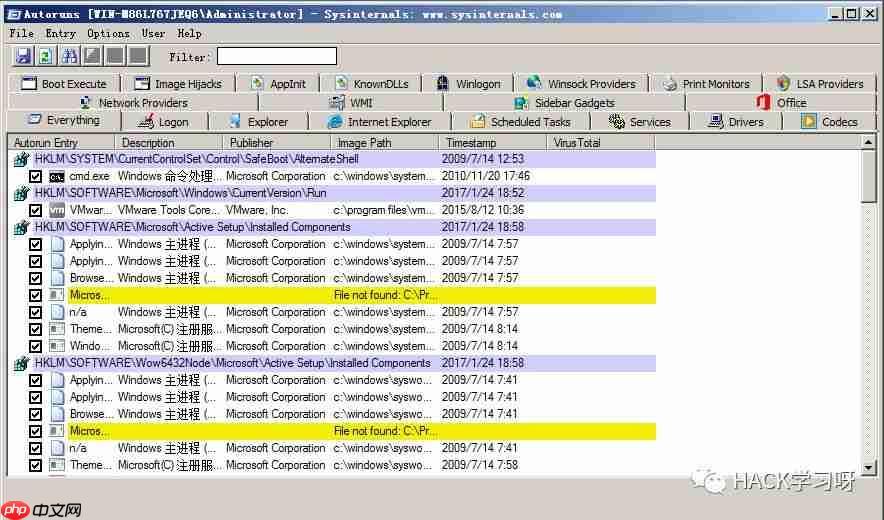This screenshot has width=884, height=520.
Task: Switch to the KnownDLLs tab
Action: [372, 84]
